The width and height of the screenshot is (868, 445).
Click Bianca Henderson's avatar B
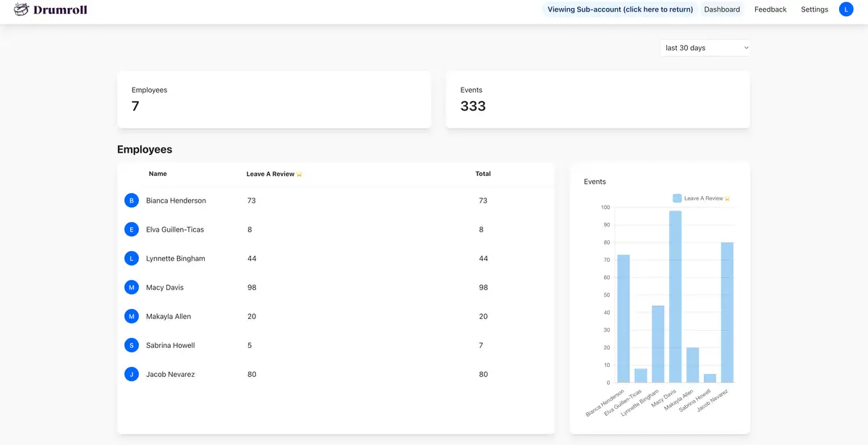coord(132,200)
